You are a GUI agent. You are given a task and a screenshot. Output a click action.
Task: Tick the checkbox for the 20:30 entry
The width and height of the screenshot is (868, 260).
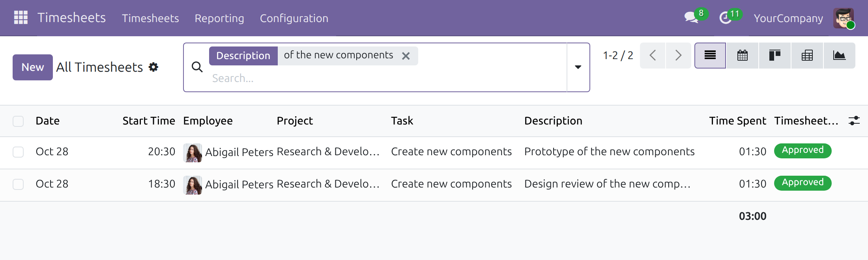coord(18,152)
